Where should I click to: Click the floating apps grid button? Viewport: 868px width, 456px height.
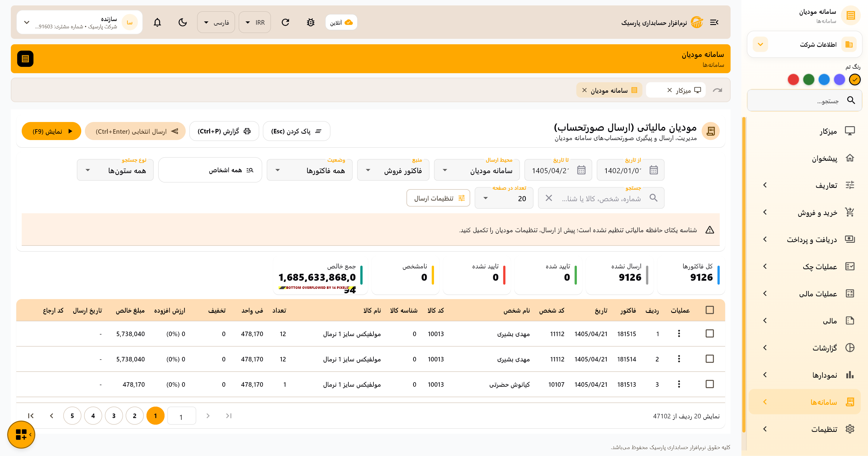[21, 434]
